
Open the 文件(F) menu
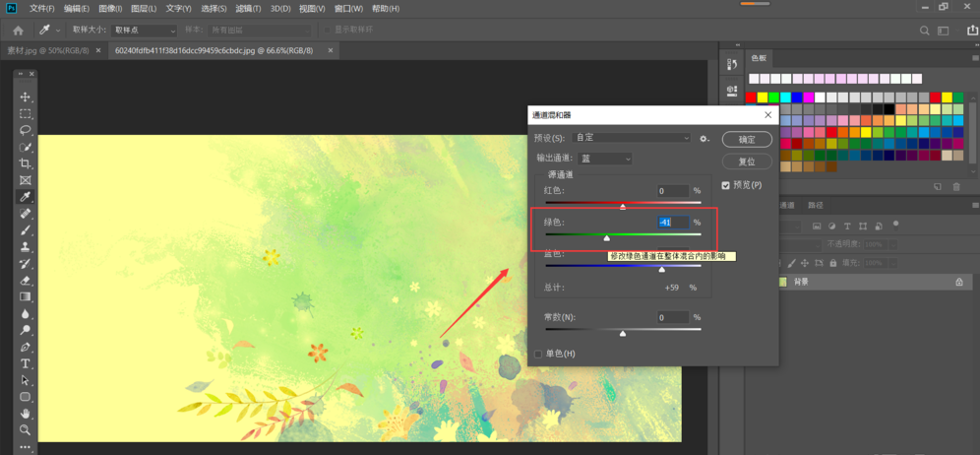(42, 9)
